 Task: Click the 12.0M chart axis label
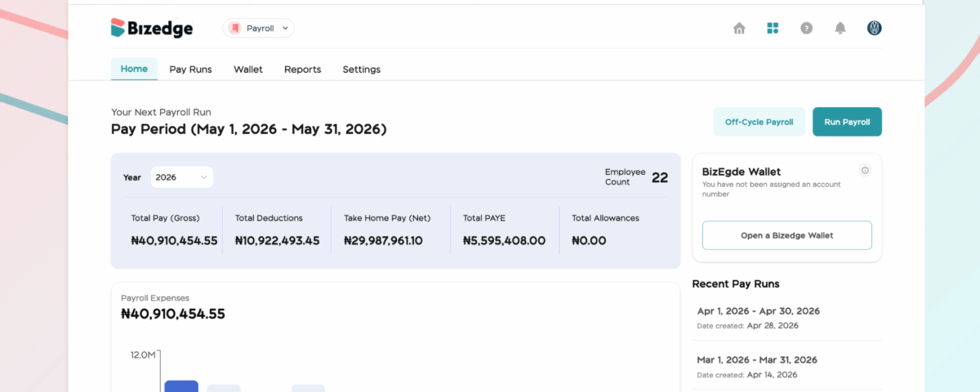pos(142,355)
